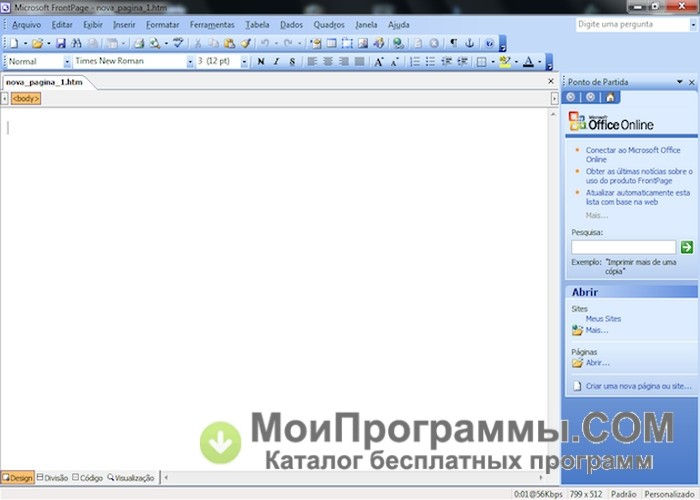Justify the text alignment

point(359,62)
